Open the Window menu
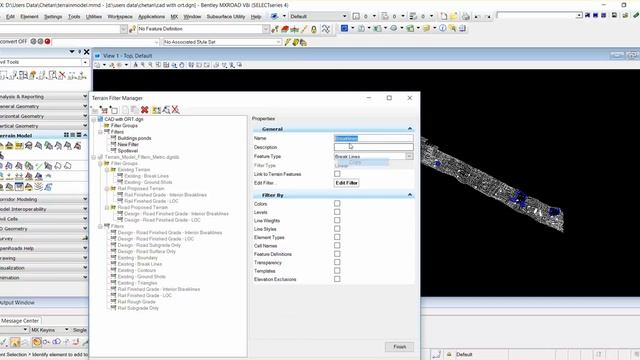The image size is (640, 360). pyautogui.click(x=192, y=17)
